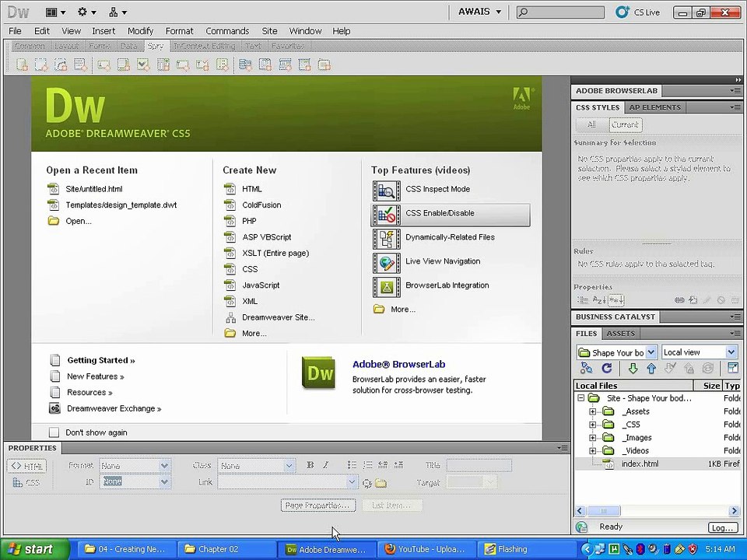Open the CSS Inspect Mode video icon

pyautogui.click(x=387, y=190)
